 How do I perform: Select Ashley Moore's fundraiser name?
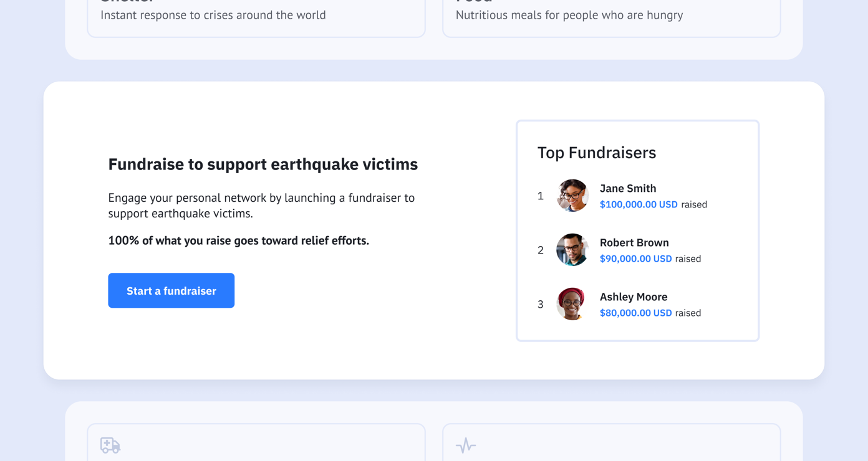[634, 297]
